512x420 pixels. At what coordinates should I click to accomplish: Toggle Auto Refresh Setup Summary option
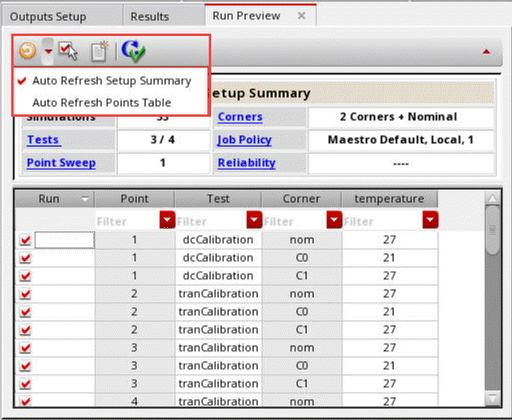111,80
